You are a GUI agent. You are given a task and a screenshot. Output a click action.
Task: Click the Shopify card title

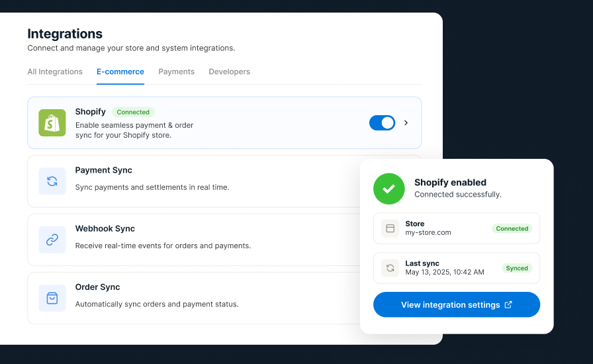pyautogui.click(x=91, y=112)
